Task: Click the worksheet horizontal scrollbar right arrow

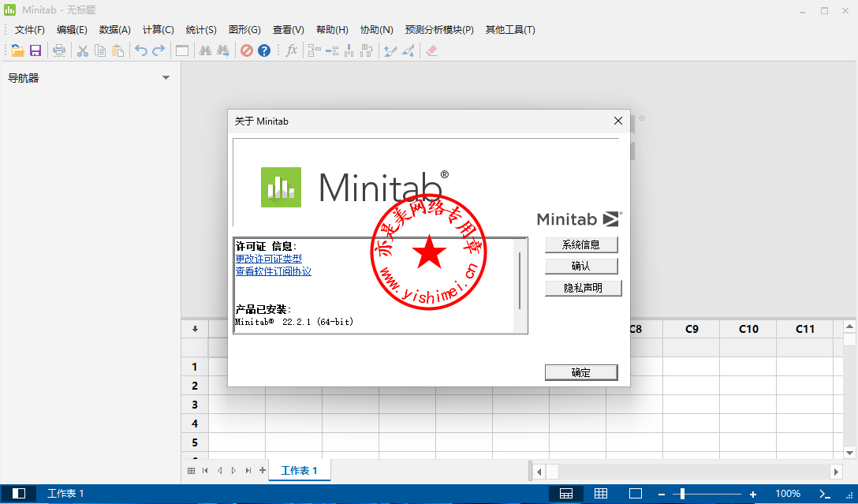Action: click(x=836, y=471)
